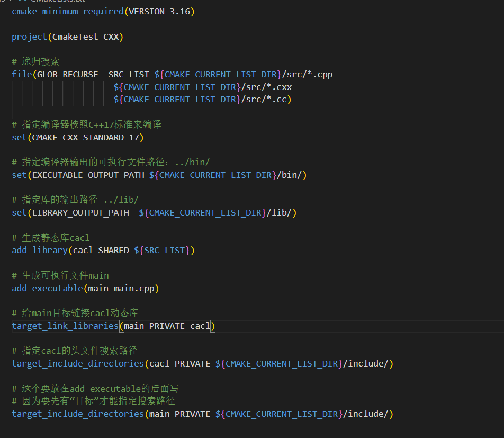This screenshot has height=438, width=504.
Task: Click the comment about C++17标准
Action: pos(86,124)
